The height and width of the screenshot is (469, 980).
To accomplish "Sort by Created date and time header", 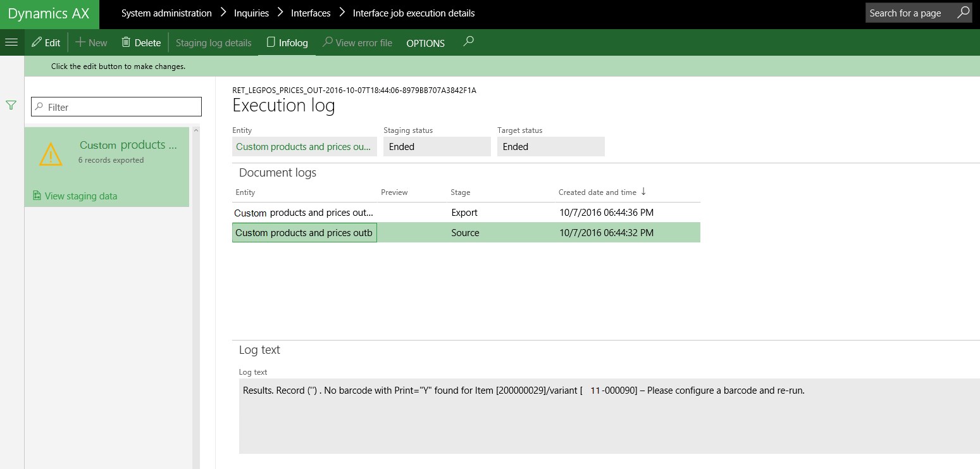I will coord(602,192).
